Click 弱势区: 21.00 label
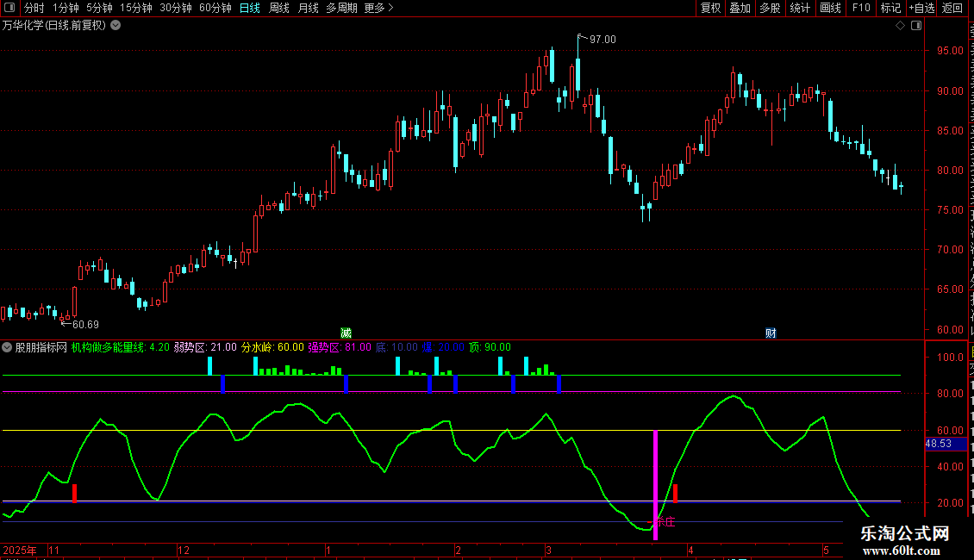This screenshot has height=560, width=974. 205,348
